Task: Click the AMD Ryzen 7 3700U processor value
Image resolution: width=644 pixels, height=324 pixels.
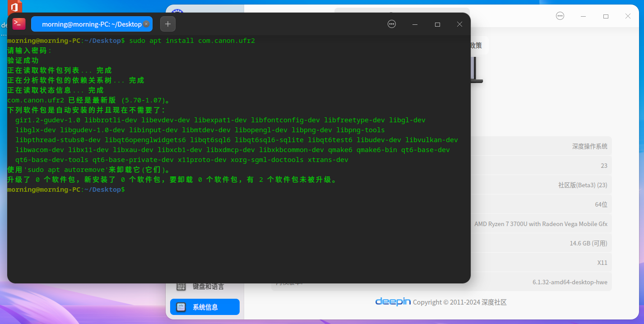Action: click(541, 224)
